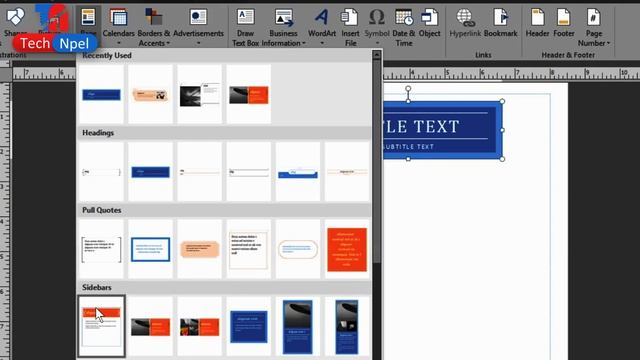The width and height of the screenshot is (640, 360).
Task: Pick the bracketed pull quote
Action: click(101, 249)
